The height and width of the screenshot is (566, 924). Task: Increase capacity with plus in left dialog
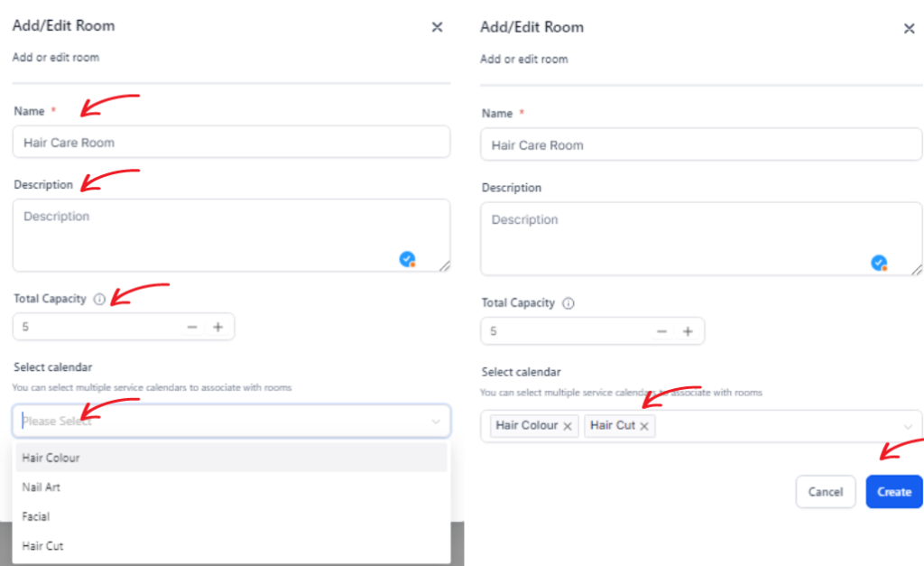[x=218, y=327]
